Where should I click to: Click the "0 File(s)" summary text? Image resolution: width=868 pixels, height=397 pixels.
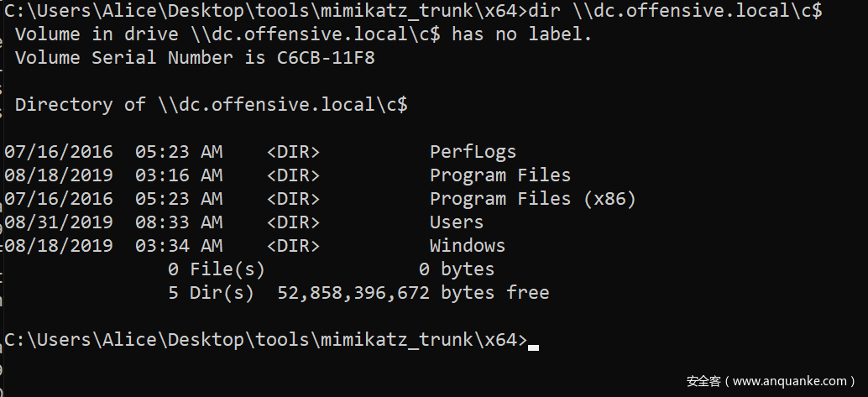(x=216, y=269)
